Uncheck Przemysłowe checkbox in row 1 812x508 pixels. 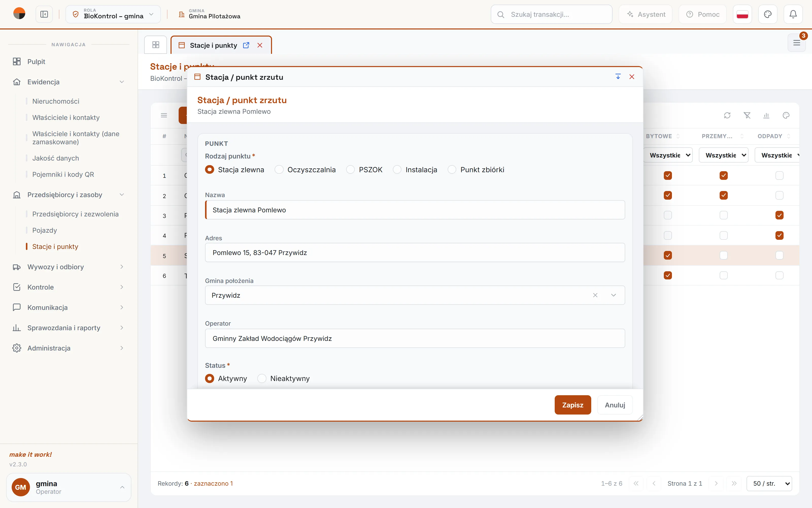click(724, 175)
